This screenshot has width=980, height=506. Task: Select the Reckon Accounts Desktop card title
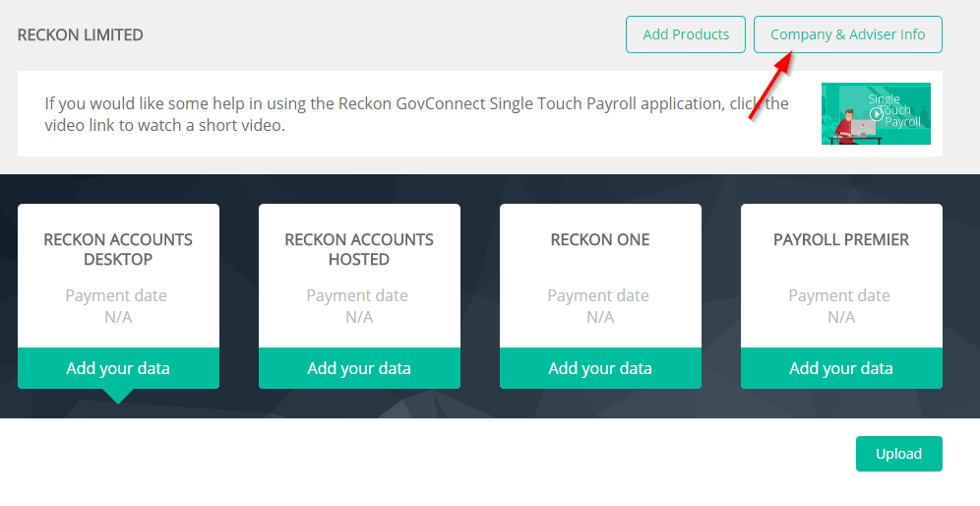click(x=118, y=250)
